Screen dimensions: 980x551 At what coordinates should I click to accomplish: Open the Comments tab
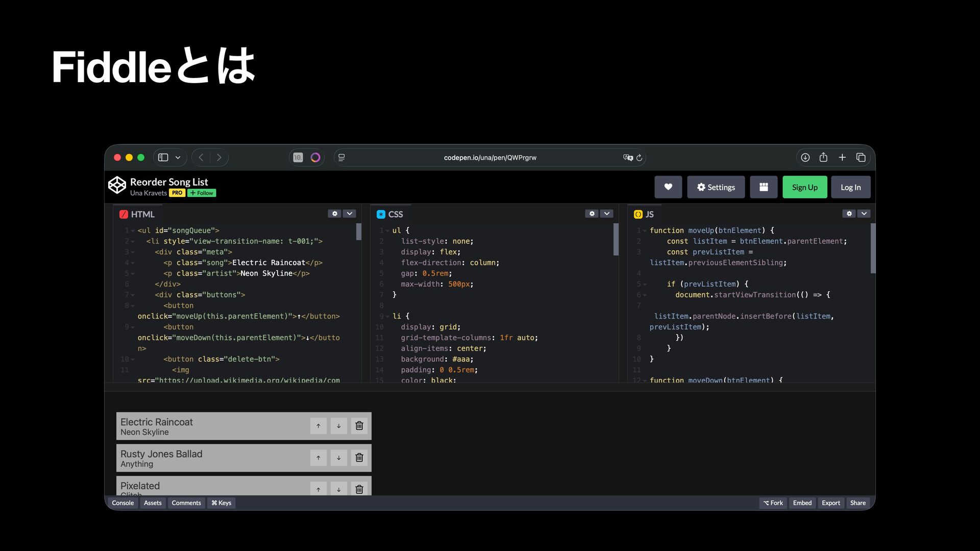[186, 503]
